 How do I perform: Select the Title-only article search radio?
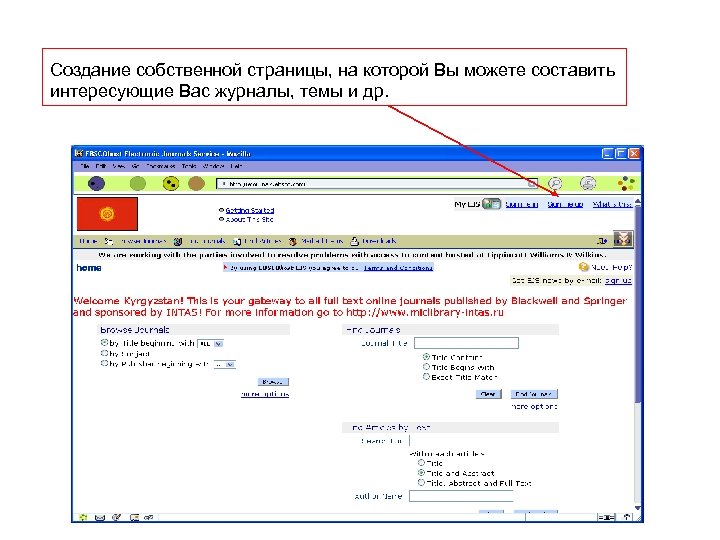[421, 463]
